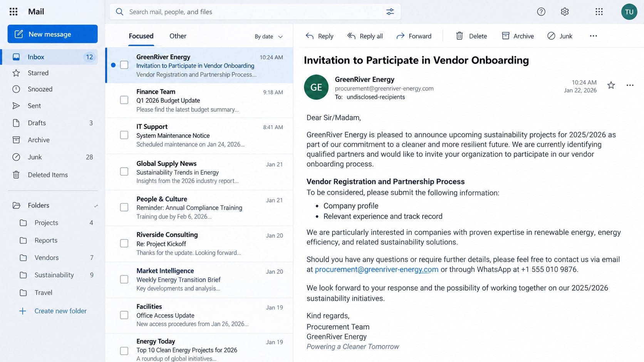The width and height of the screenshot is (644, 362).
Task: Open Settings gear icon
Action: coord(565,12)
